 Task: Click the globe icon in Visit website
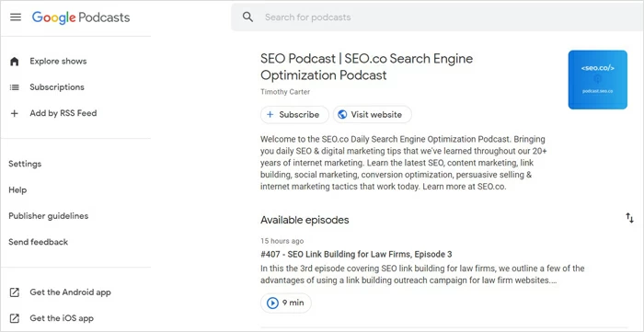(x=342, y=114)
